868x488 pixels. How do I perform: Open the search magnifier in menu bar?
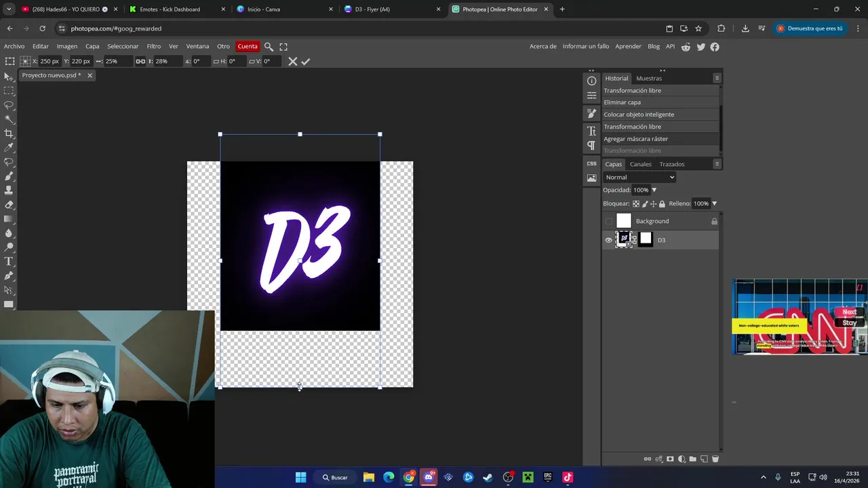tap(269, 47)
